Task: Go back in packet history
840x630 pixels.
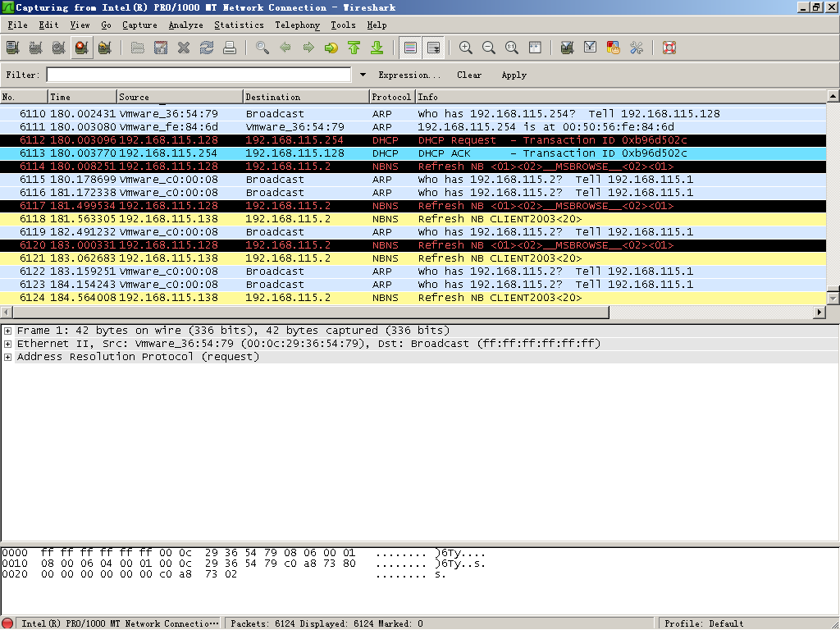Action: (x=285, y=48)
